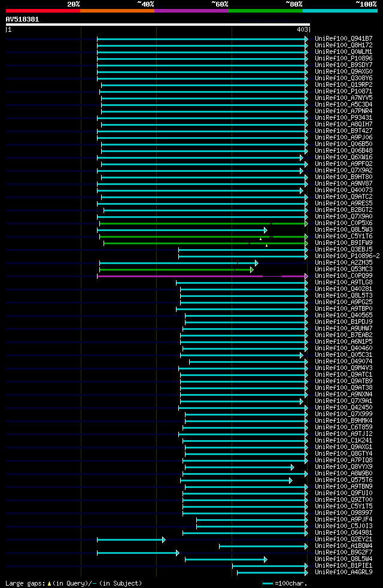The width and height of the screenshot is (383, 588).
Task: Open isoform hit UniRef100_P10896-2
Action: (x=348, y=256)
